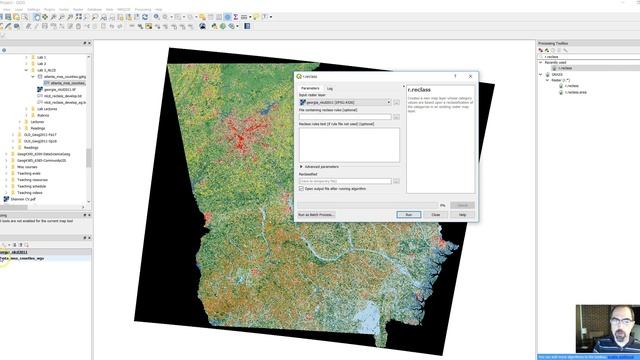Undock the Layers panel via float icon
The image size is (640, 360).
click(84, 238)
